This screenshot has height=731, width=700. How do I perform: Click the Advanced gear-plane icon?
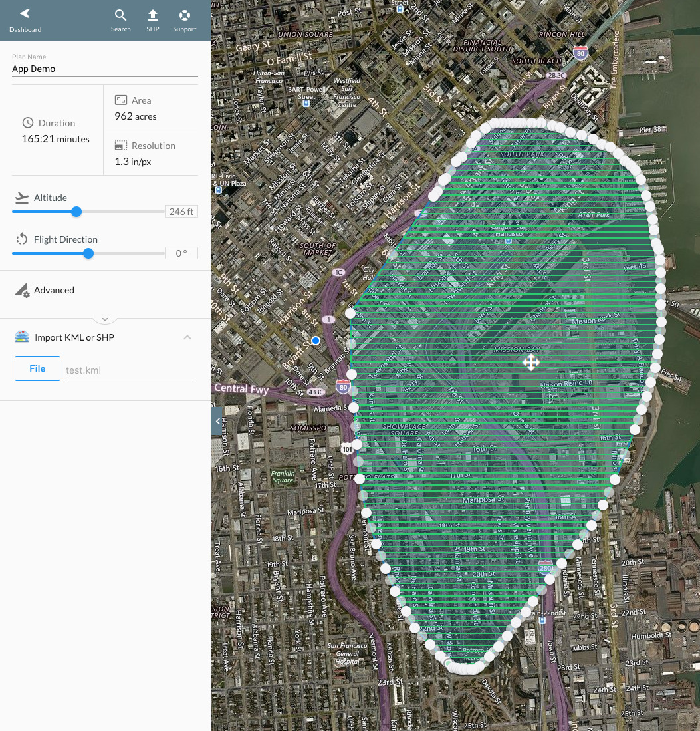[x=21, y=289]
